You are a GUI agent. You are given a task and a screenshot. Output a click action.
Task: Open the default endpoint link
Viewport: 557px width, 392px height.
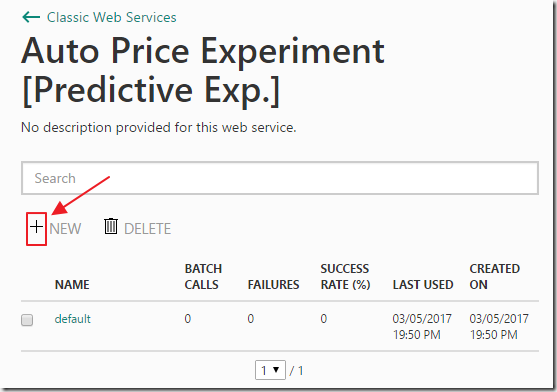pos(72,319)
